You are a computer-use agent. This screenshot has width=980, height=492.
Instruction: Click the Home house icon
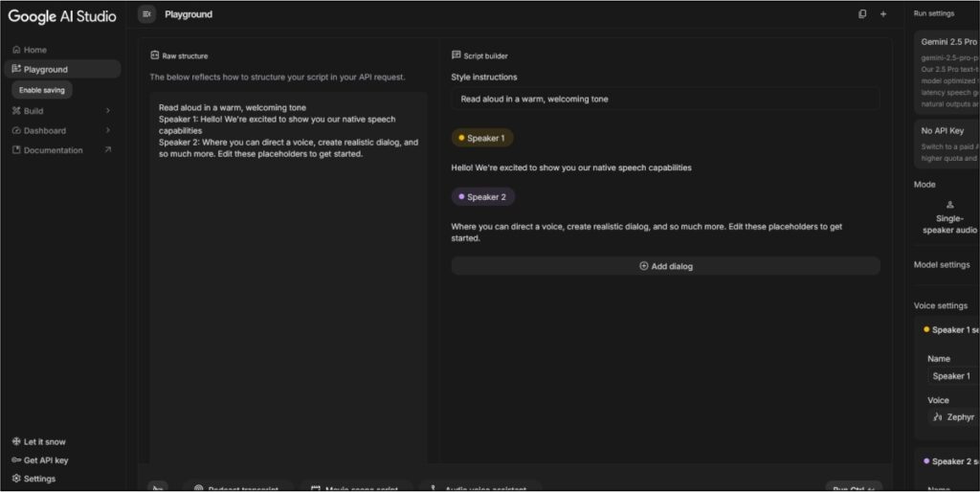click(x=16, y=50)
